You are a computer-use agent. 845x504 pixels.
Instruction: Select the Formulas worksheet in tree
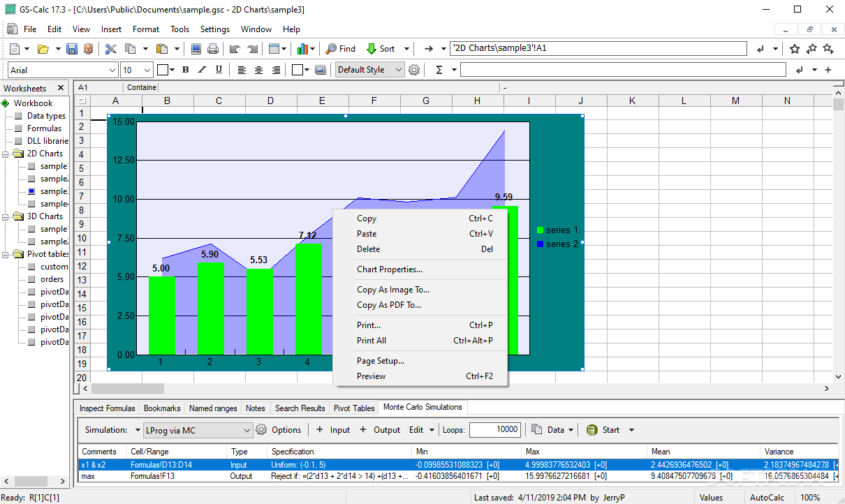click(x=44, y=128)
